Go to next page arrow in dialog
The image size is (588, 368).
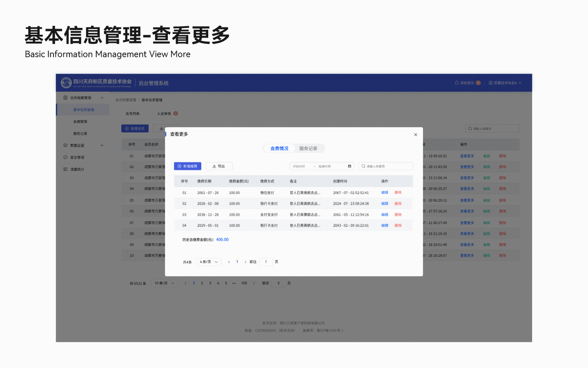click(x=245, y=262)
